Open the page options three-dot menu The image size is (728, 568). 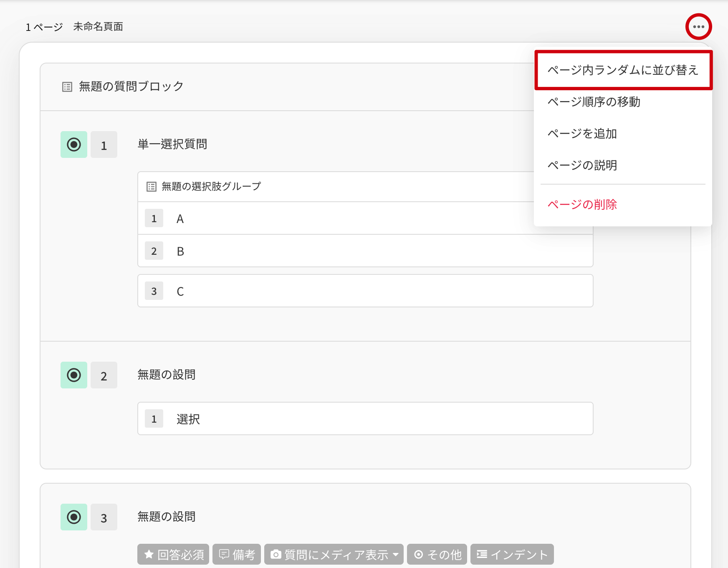[x=698, y=27]
